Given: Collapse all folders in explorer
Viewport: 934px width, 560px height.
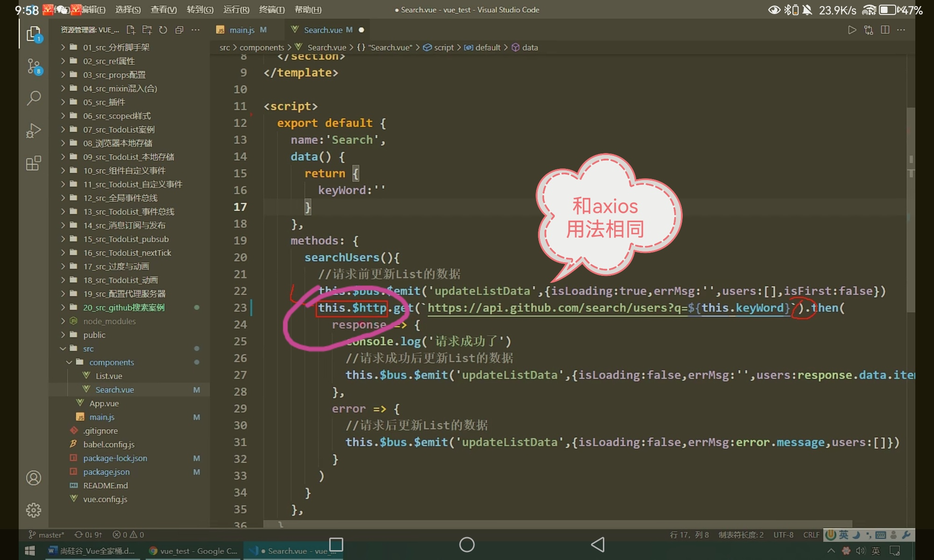Looking at the screenshot, I should 179,30.
